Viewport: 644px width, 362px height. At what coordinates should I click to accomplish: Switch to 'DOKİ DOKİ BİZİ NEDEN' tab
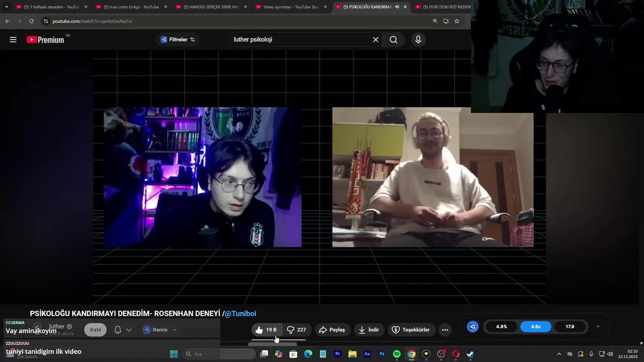pyautogui.click(x=443, y=7)
